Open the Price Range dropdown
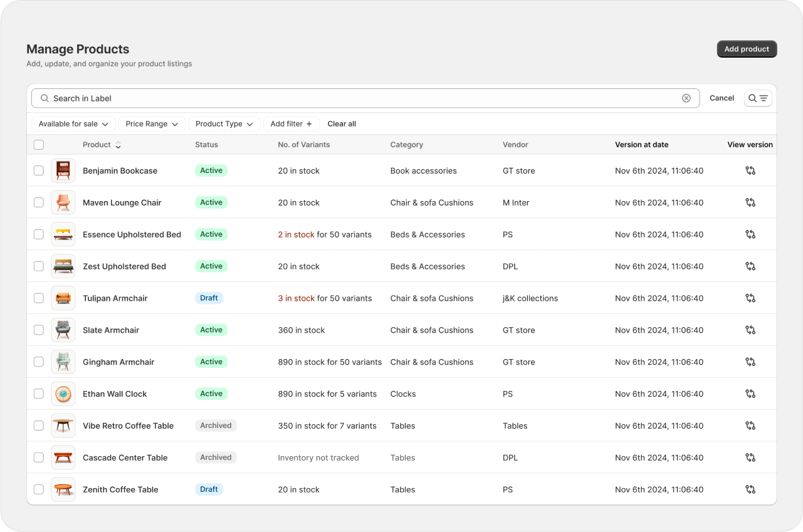The image size is (803, 532). click(152, 124)
